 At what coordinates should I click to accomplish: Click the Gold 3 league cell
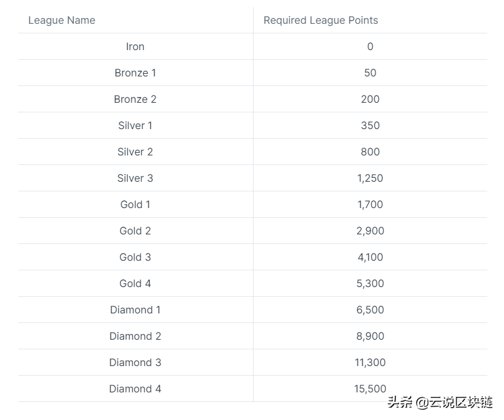click(x=135, y=258)
